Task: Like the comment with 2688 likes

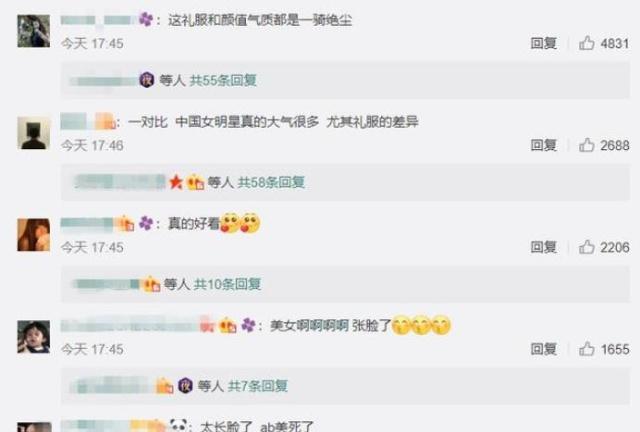Action: tap(587, 145)
